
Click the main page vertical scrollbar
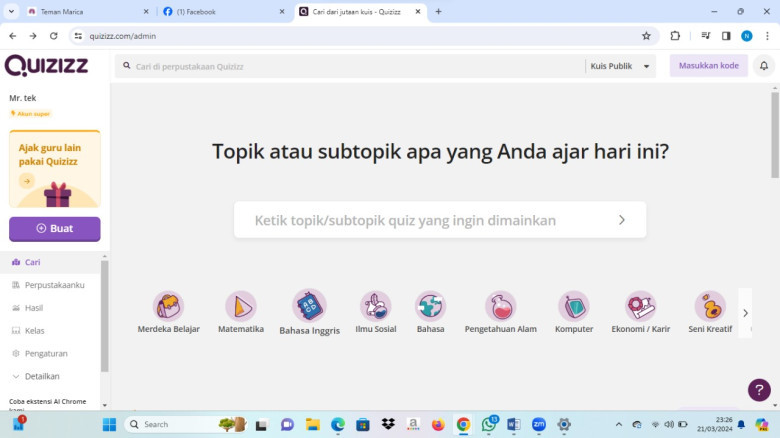click(775, 135)
